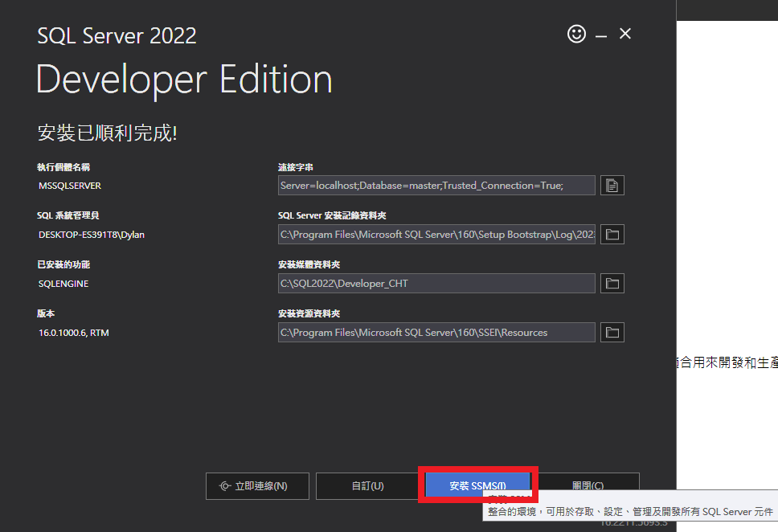This screenshot has height=532, width=778.
Task: Close the installer with the X icon
Action: pyautogui.click(x=625, y=34)
